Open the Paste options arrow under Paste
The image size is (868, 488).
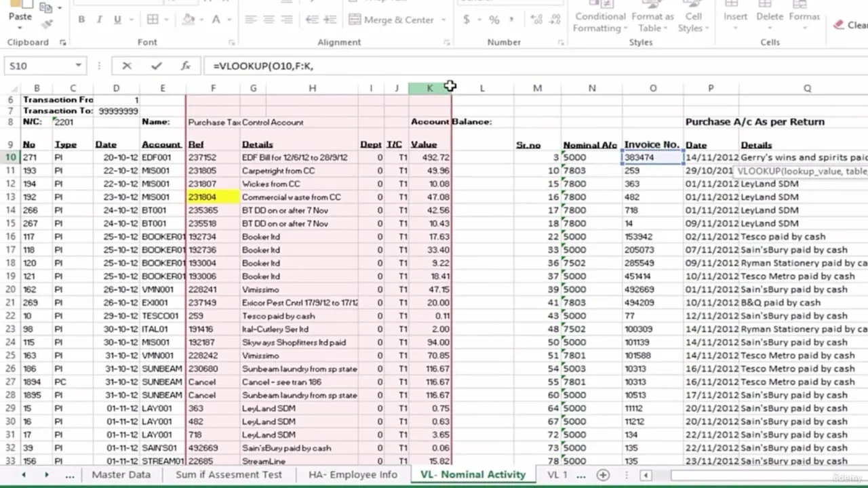coord(20,28)
